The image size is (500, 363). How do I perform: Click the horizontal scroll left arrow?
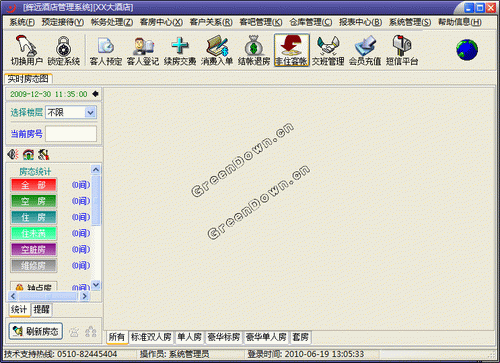pos(13,296)
